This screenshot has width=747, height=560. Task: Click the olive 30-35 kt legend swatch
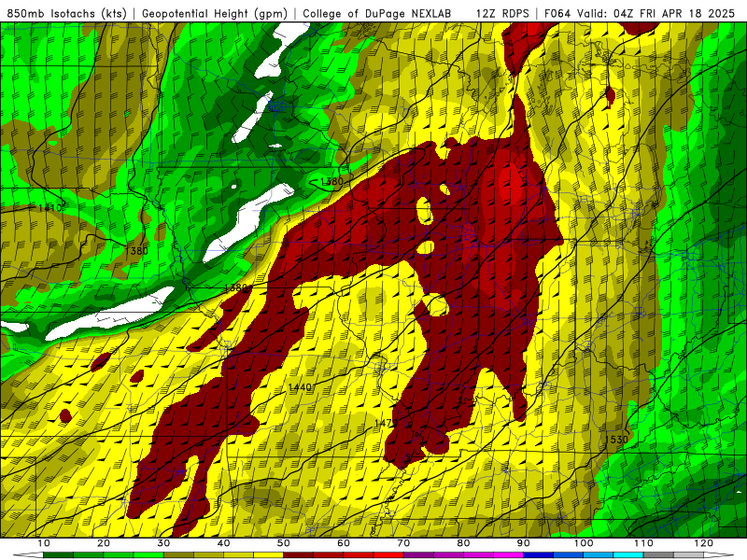(x=178, y=555)
